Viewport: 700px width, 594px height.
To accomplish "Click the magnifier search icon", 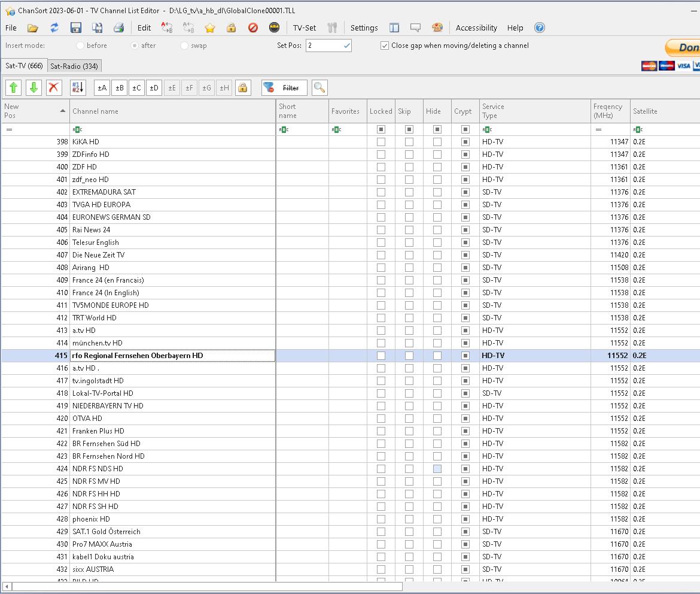I will tap(319, 87).
